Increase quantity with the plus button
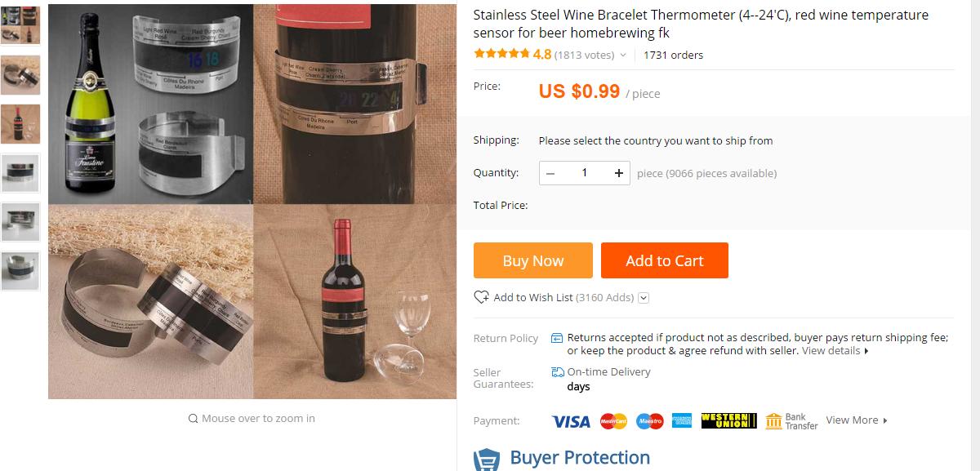Screen dimensions: 980x471 [619, 173]
